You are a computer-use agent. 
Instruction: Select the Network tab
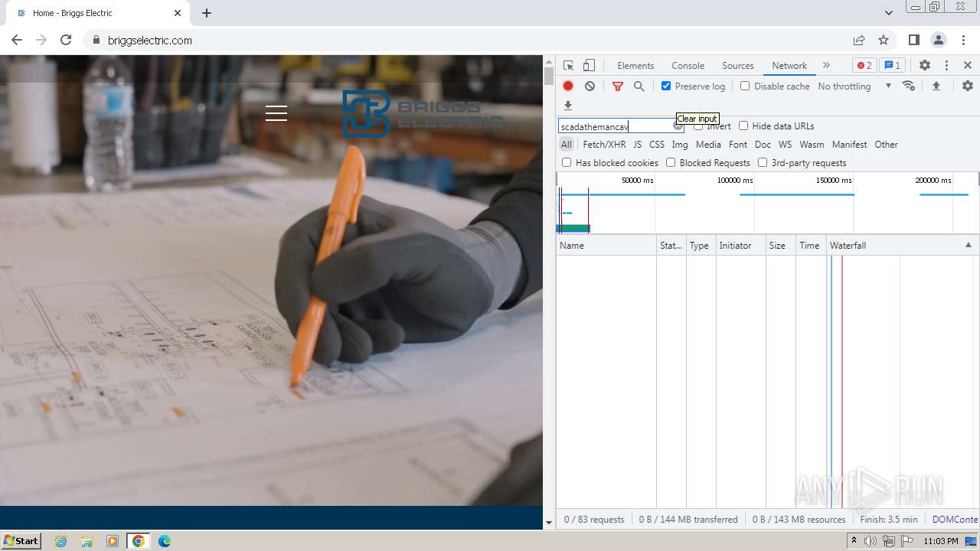789,65
